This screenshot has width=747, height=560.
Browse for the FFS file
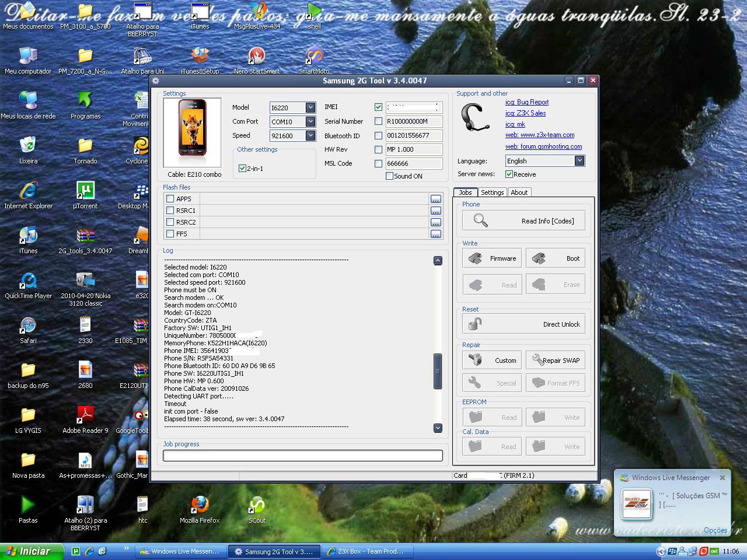(435, 234)
